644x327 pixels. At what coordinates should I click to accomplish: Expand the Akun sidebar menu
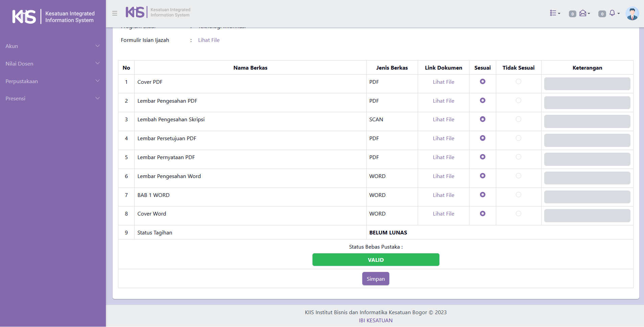pyautogui.click(x=53, y=46)
